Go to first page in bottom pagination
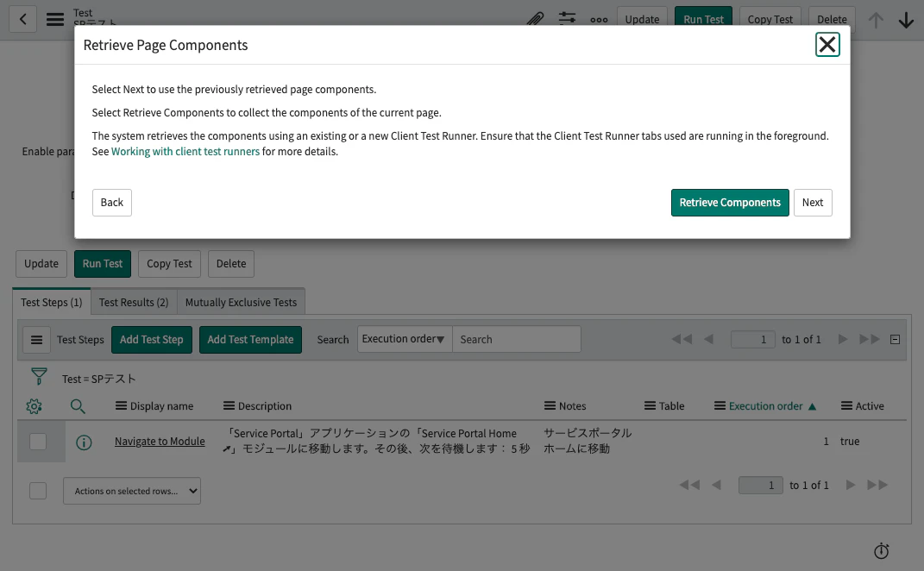This screenshot has width=924, height=571. (x=689, y=485)
